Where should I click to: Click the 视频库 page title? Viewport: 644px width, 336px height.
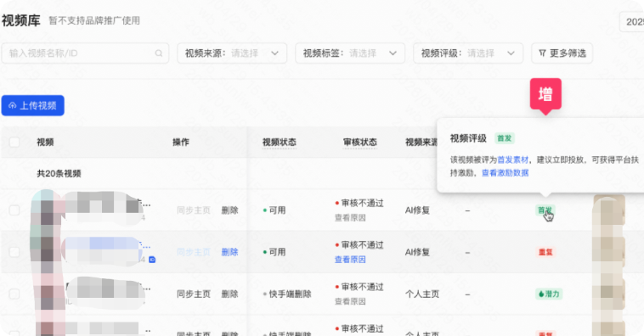coord(21,20)
